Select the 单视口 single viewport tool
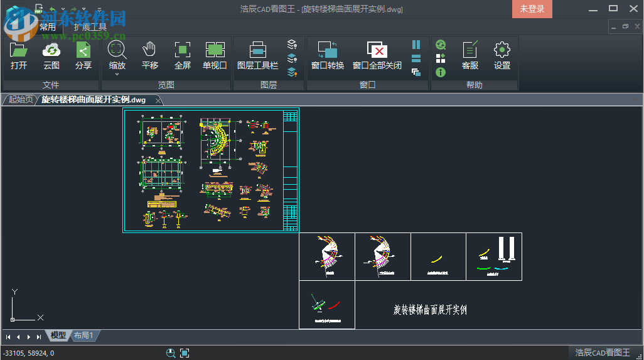 tap(215, 56)
